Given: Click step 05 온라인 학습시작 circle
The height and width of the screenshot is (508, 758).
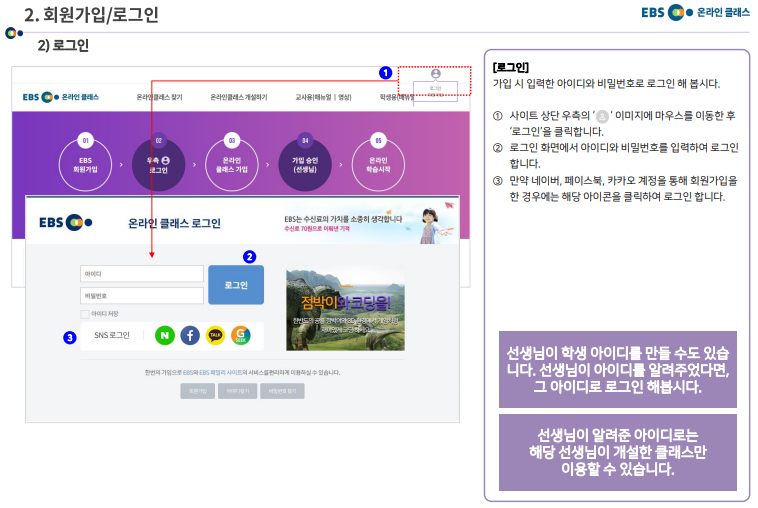Looking at the screenshot, I should pyautogui.click(x=379, y=164).
